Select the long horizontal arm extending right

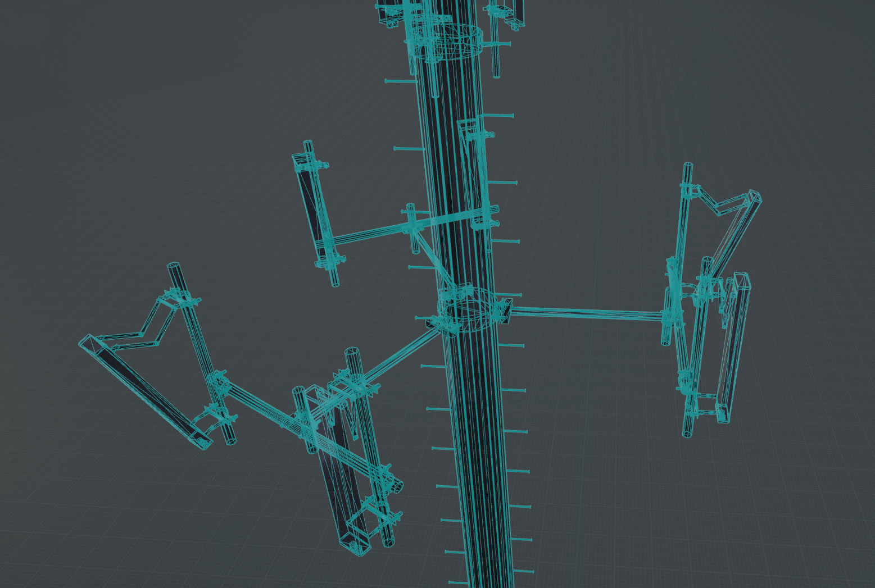coord(587,313)
